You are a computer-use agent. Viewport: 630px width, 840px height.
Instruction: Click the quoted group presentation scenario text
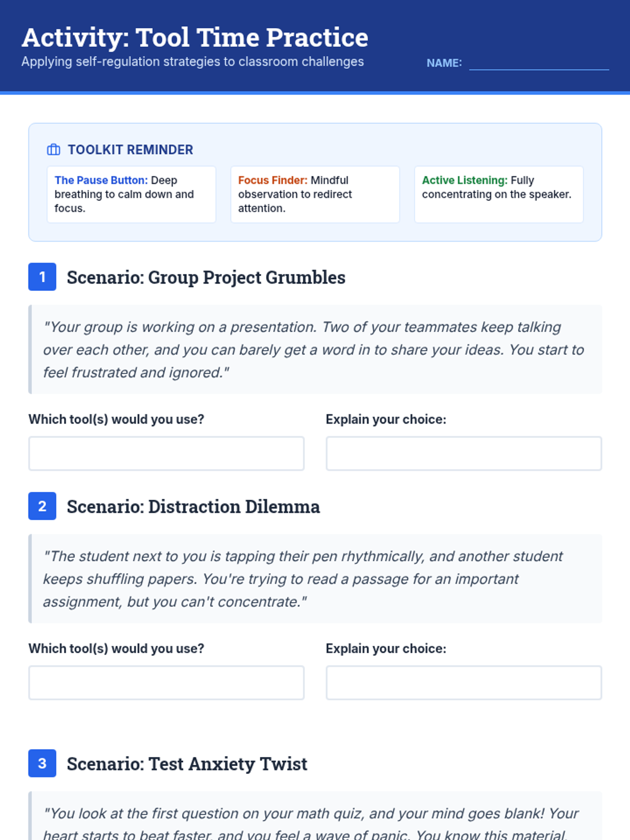313,350
